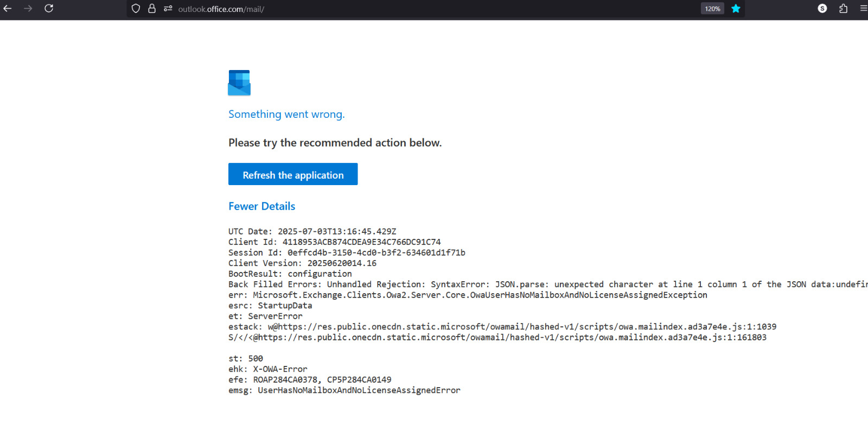
Task: Reload the current page
Action: (49, 9)
